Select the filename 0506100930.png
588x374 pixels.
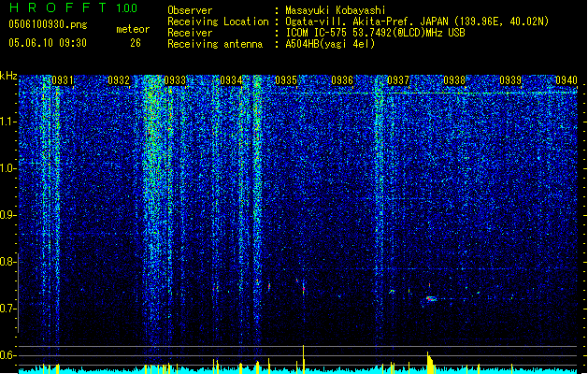coord(48,24)
